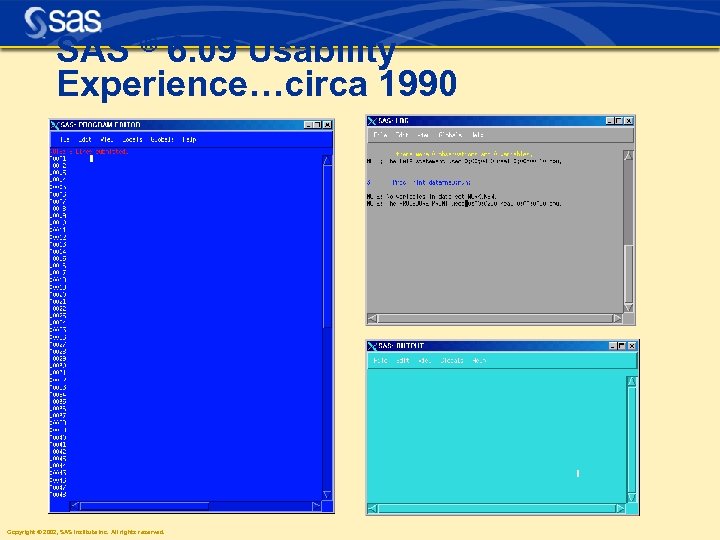Image resolution: width=720 pixels, height=540 pixels.
Task: Click horizontal scrollbar track in SAS Log
Action: tap(495, 318)
